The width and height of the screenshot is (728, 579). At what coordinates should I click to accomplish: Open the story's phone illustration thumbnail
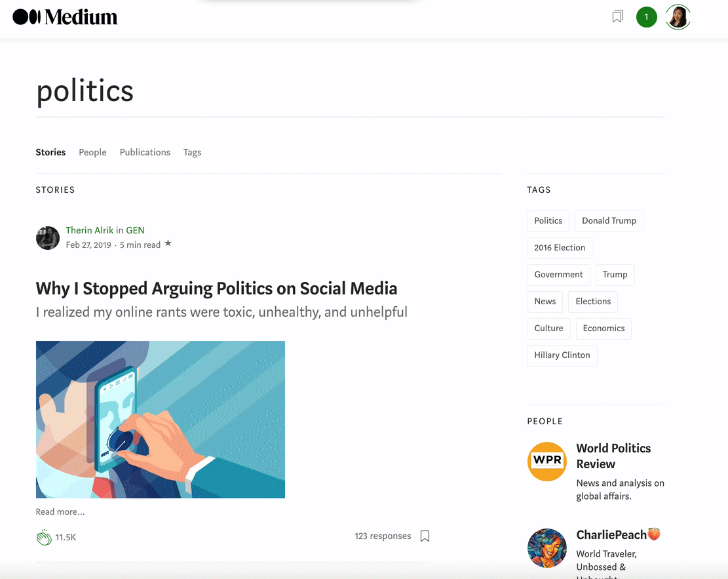160,420
